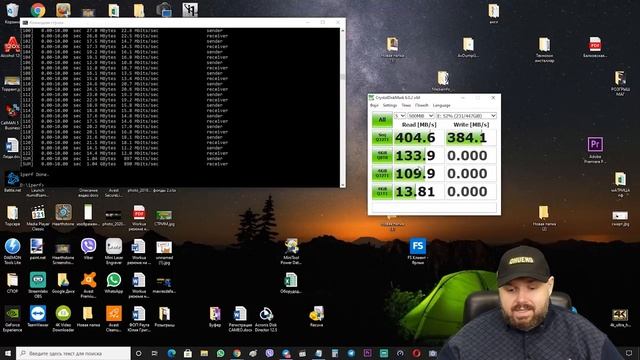640x360 pixels.
Task: Open the Settings menu in CrystalDiskMark
Action: [389, 105]
